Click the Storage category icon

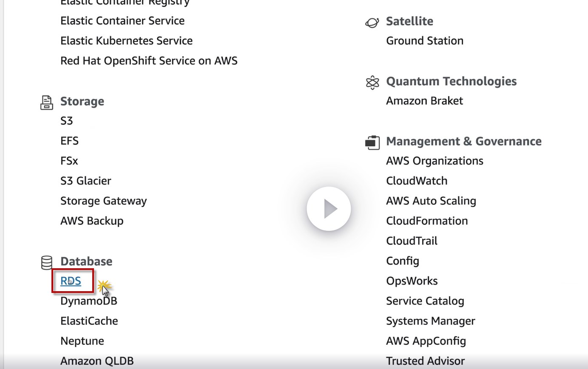point(46,102)
